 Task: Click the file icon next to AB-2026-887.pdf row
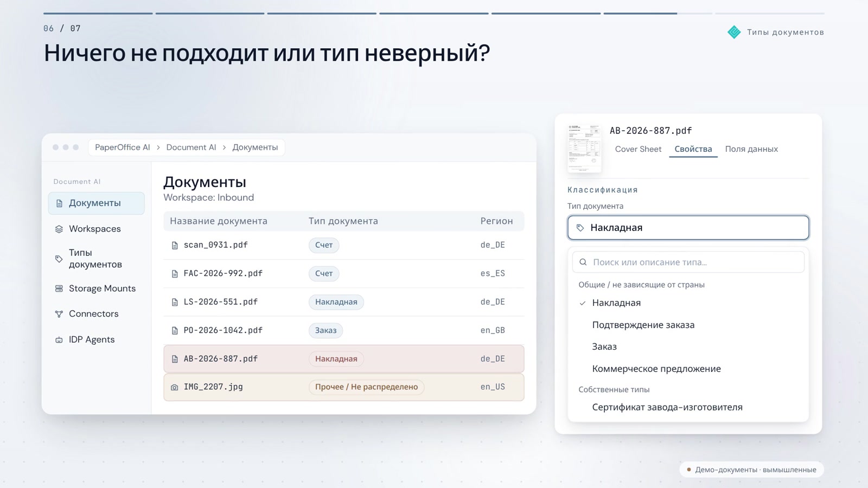tap(175, 359)
